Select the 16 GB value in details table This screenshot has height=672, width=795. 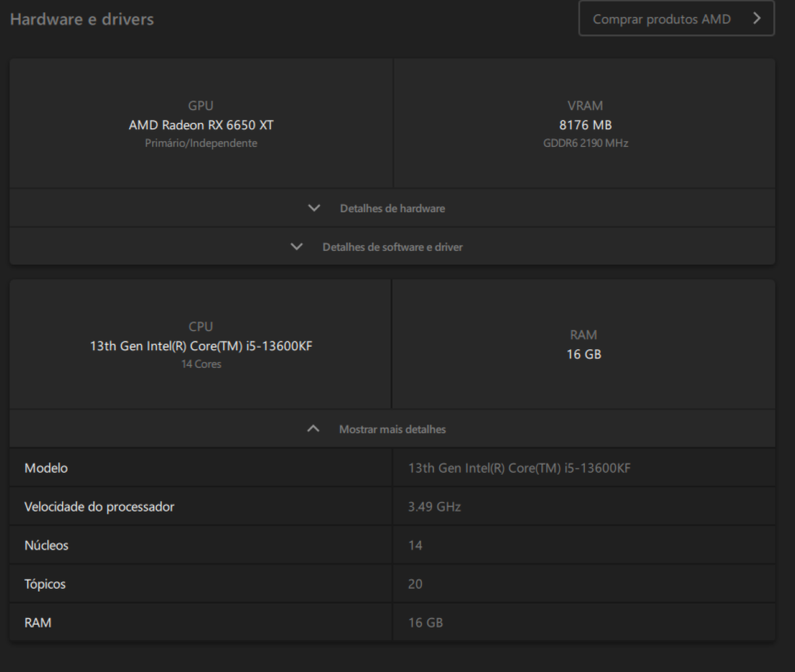[x=425, y=622]
